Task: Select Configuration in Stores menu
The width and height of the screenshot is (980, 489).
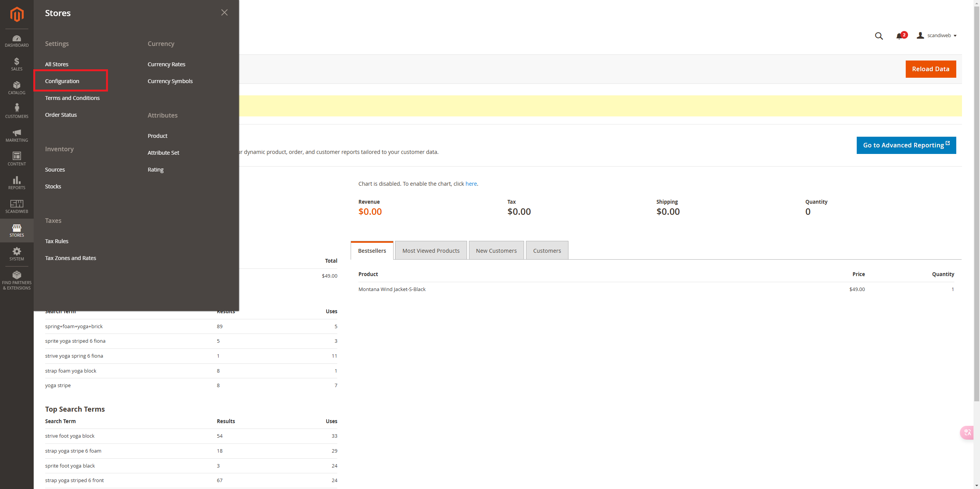Action: [62, 81]
